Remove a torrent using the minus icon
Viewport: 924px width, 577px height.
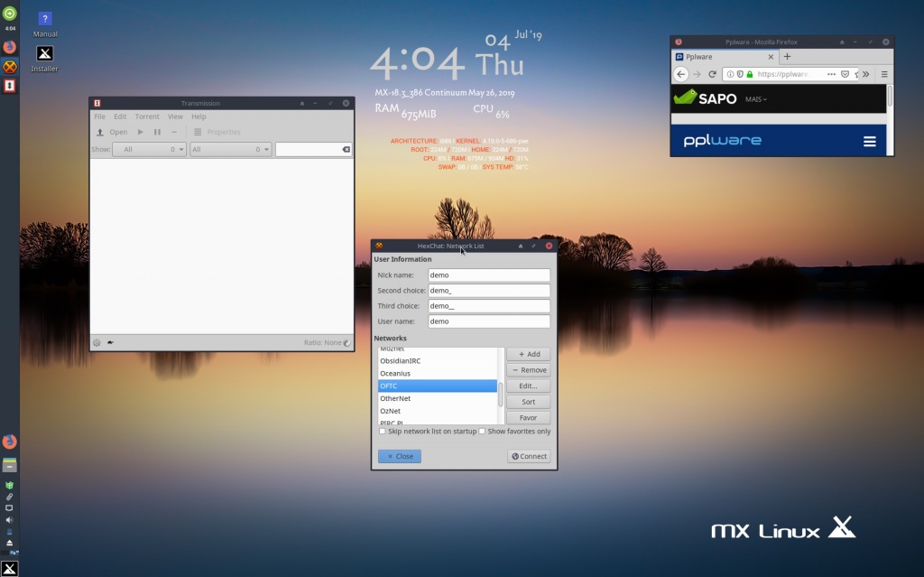click(x=172, y=132)
